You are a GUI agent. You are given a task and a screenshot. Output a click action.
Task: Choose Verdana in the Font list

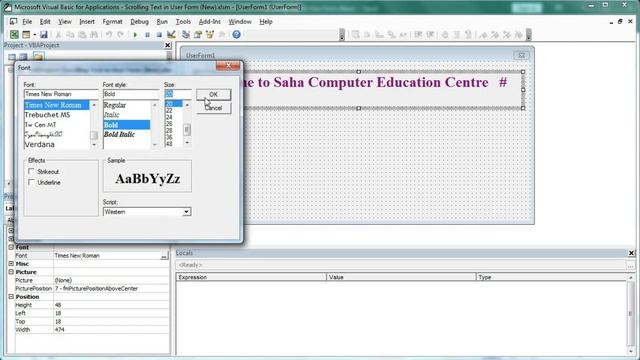coord(40,144)
